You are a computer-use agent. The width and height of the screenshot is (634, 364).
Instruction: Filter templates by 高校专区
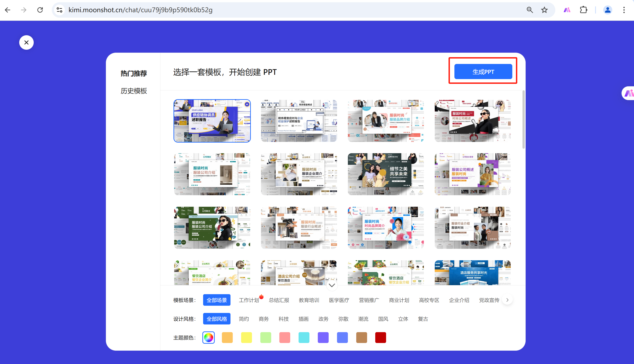tap(429, 300)
